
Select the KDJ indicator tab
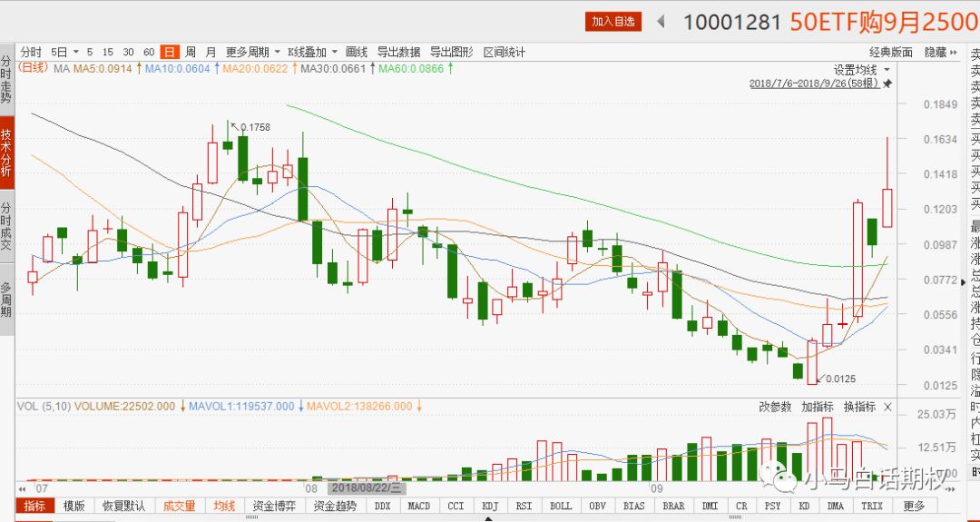click(490, 506)
